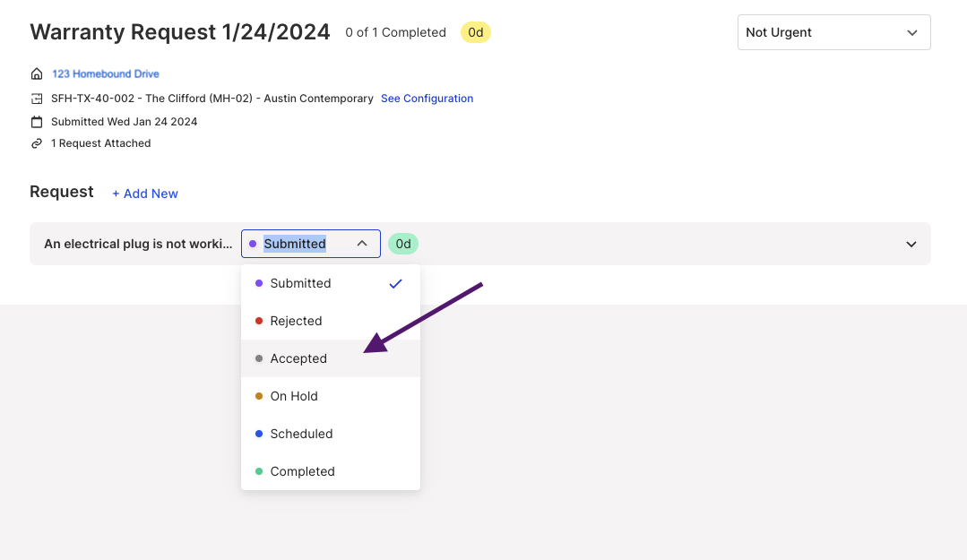Click the yellow 0d badge in header

tap(476, 32)
